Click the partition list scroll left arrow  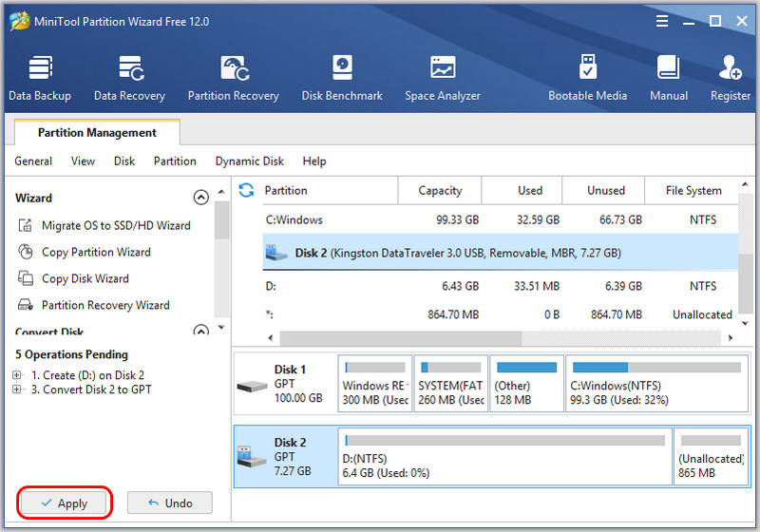coord(271,338)
